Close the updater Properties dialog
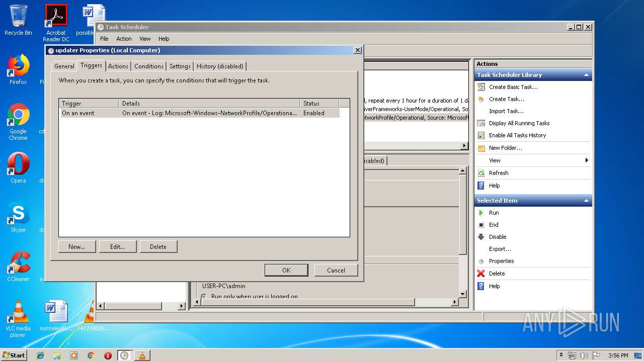This screenshot has height=362, width=644. [x=357, y=50]
